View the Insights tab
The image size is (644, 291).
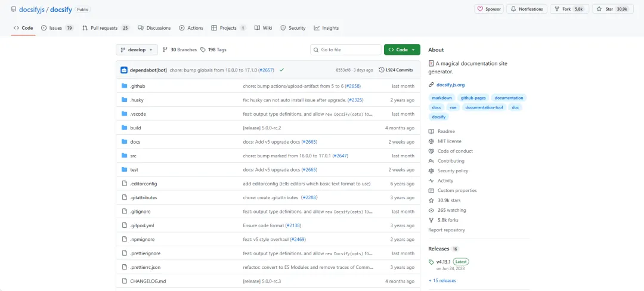pyautogui.click(x=326, y=28)
